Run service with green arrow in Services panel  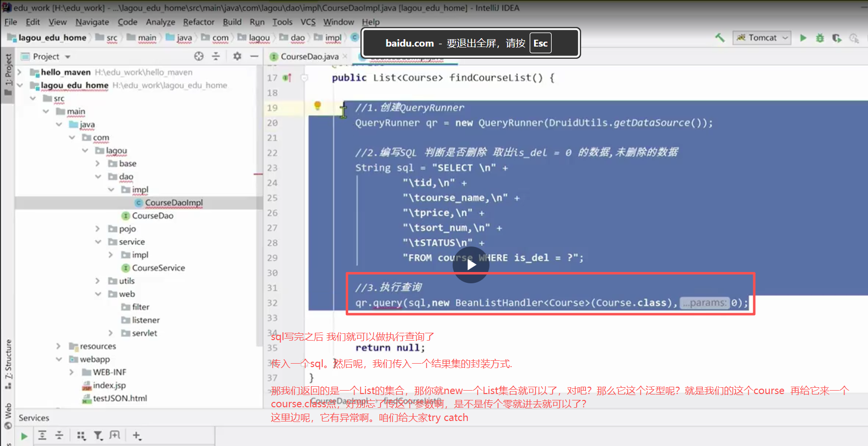[x=24, y=436]
